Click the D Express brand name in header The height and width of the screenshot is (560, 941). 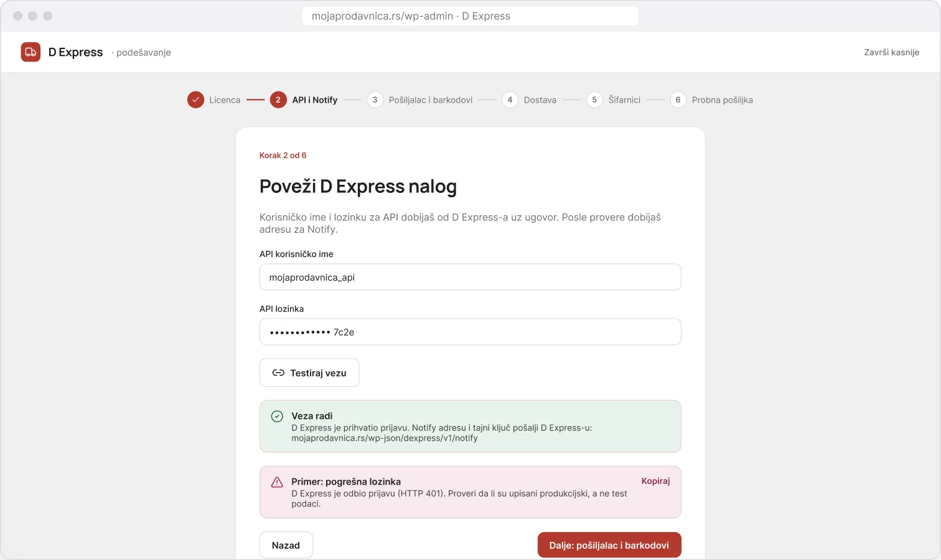click(x=75, y=52)
